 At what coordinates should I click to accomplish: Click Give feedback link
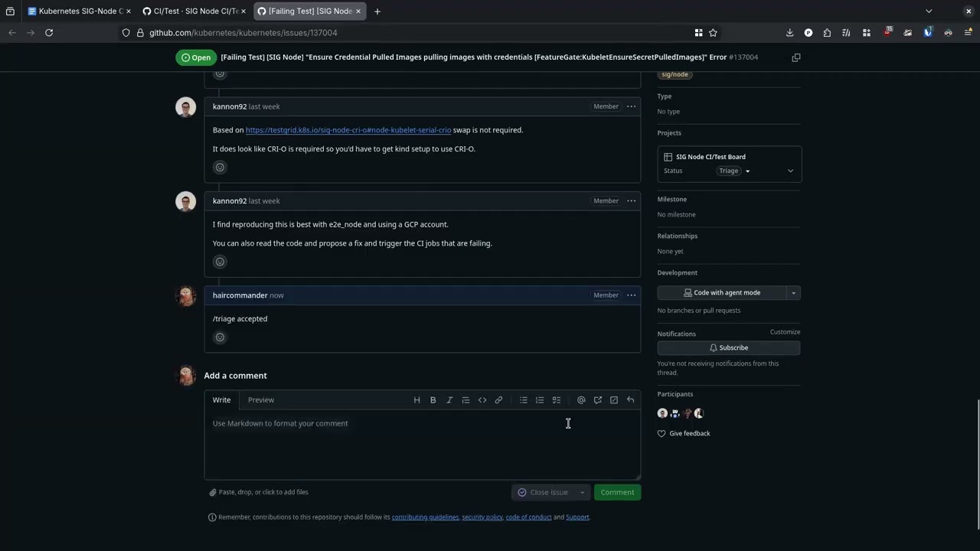(x=684, y=434)
